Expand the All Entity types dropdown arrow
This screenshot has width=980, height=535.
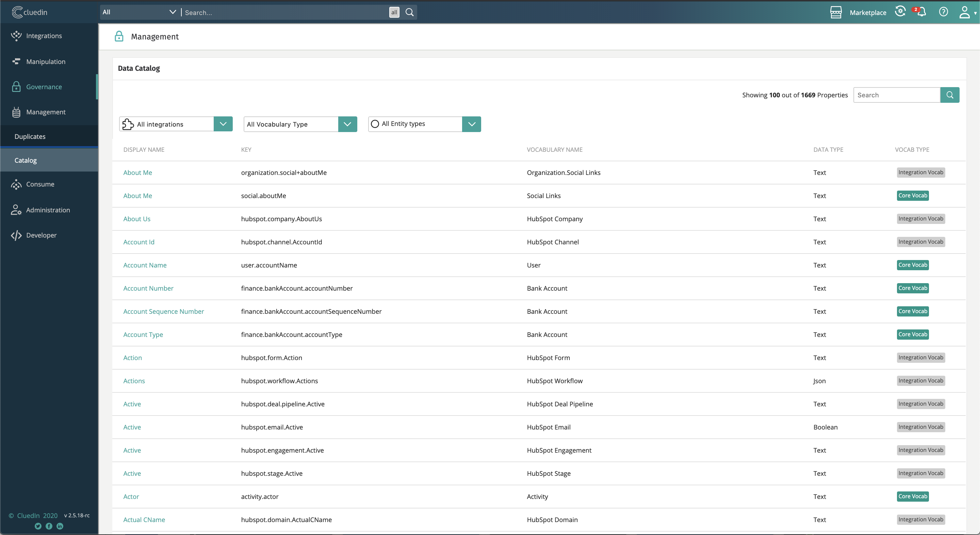pyautogui.click(x=472, y=124)
